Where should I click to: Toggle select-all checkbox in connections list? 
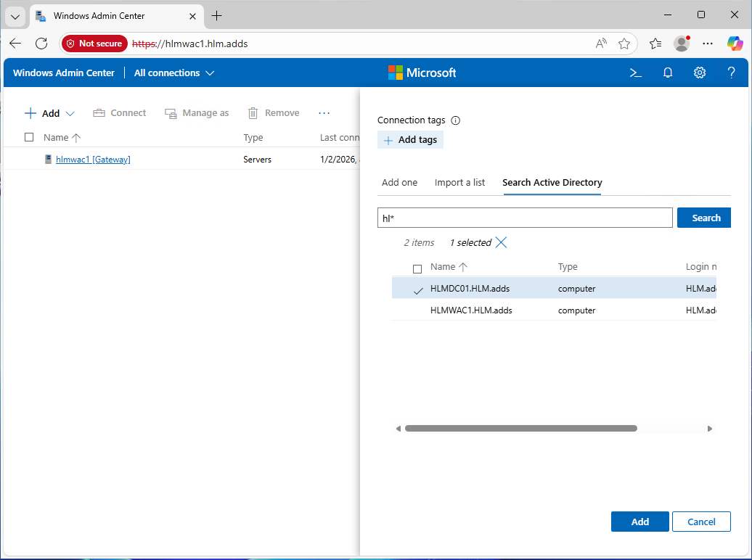coord(29,137)
